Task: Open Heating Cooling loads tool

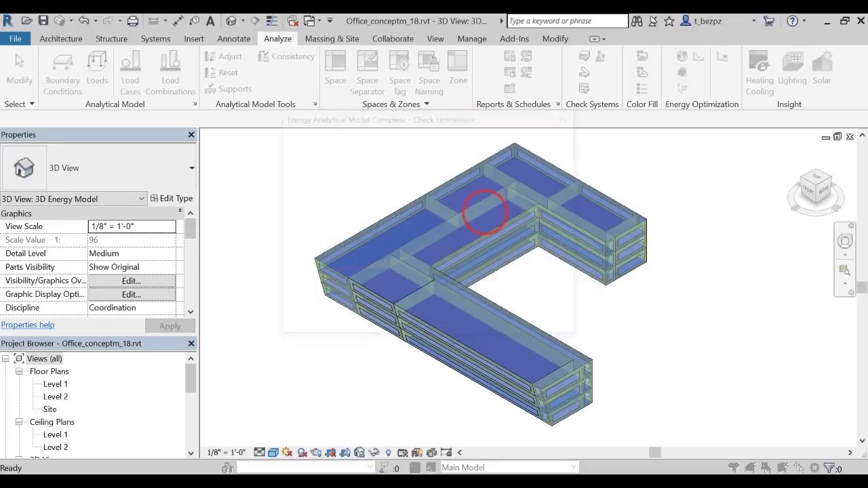Action: tap(759, 73)
